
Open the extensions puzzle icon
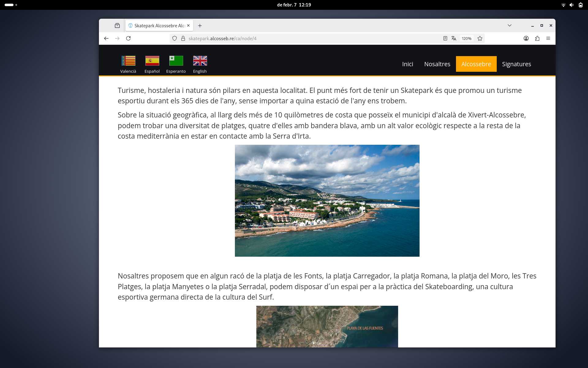coord(537,38)
